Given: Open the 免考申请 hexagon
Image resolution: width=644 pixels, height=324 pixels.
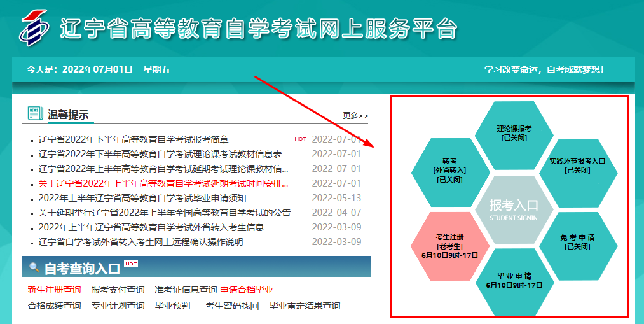Looking at the screenshot, I should (578, 242).
